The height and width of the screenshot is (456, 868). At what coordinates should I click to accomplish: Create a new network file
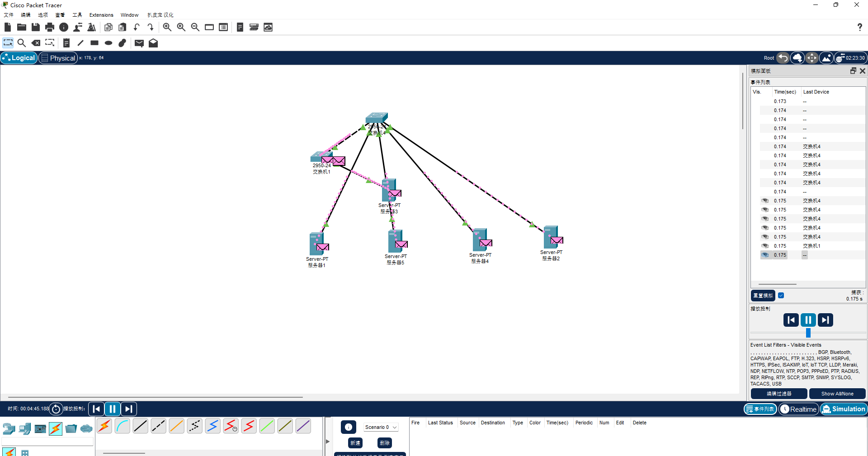(8, 27)
